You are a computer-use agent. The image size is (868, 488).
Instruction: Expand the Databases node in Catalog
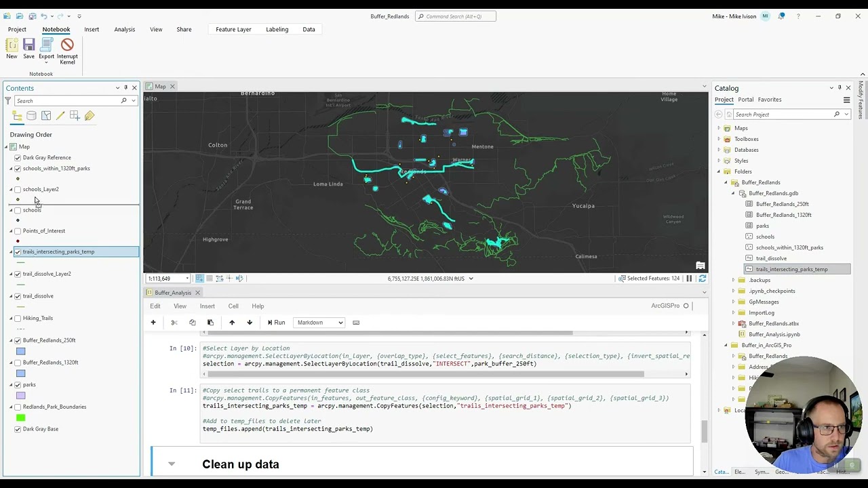click(719, 150)
